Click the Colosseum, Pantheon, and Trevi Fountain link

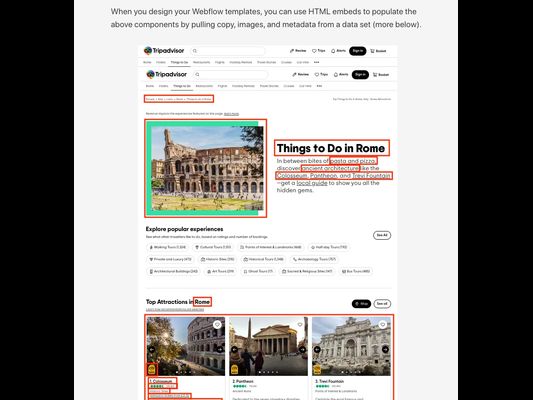point(334,176)
